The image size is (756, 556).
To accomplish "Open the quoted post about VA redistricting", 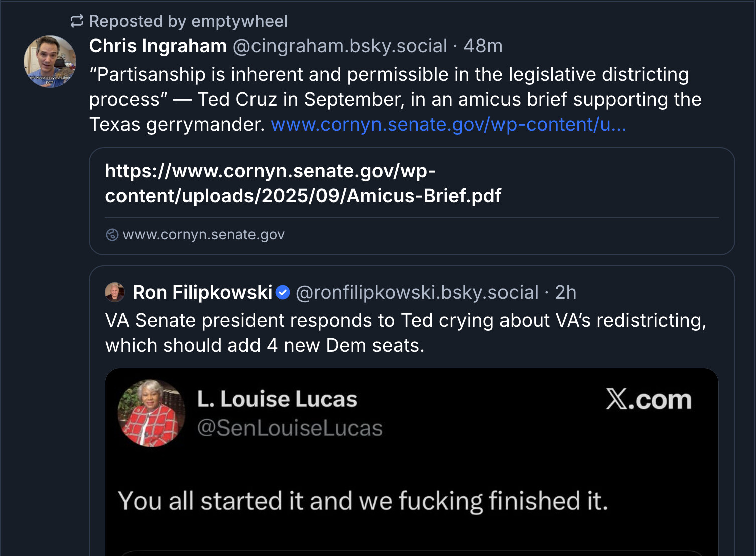I will coord(406,333).
